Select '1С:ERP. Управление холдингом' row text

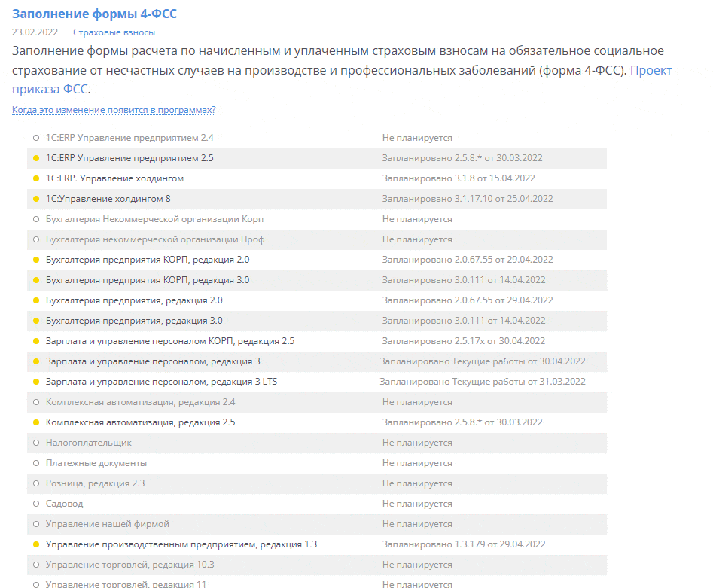coord(114,178)
